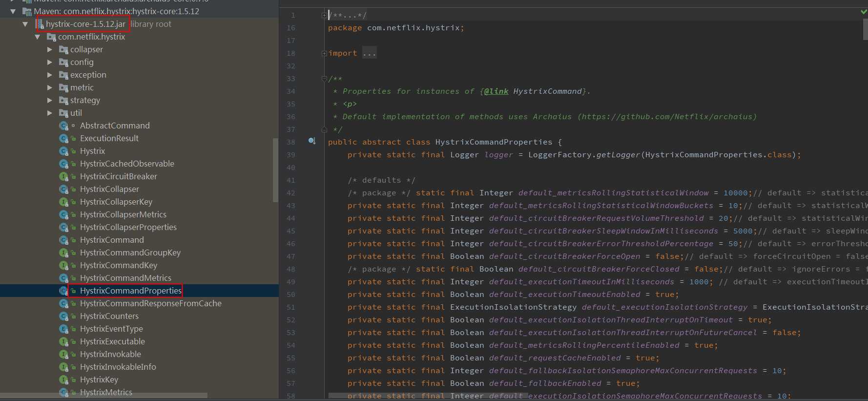Viewport: 868px width, 401px height.
Task: Collapse the hystrix-core-1.5.12.jar node
Action: pos(25,24)
